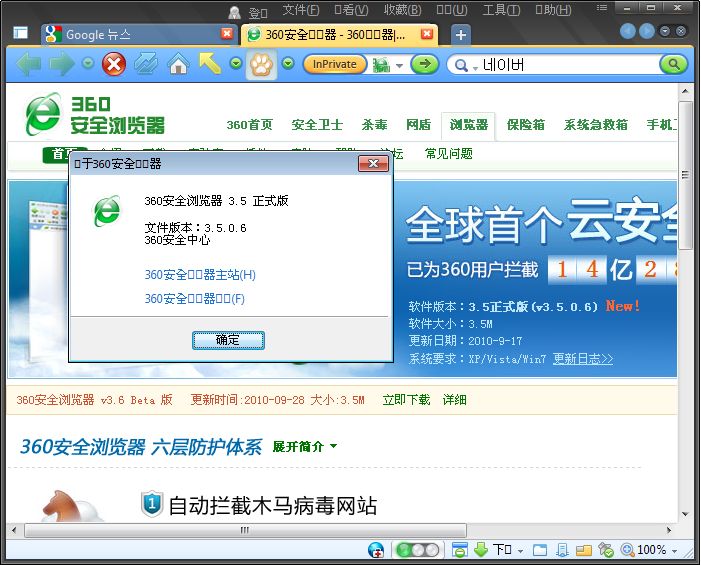Click the 360首页 navigation link
Image resolution: width=701 pixels, height=565 pixels.
click(249, 125)
